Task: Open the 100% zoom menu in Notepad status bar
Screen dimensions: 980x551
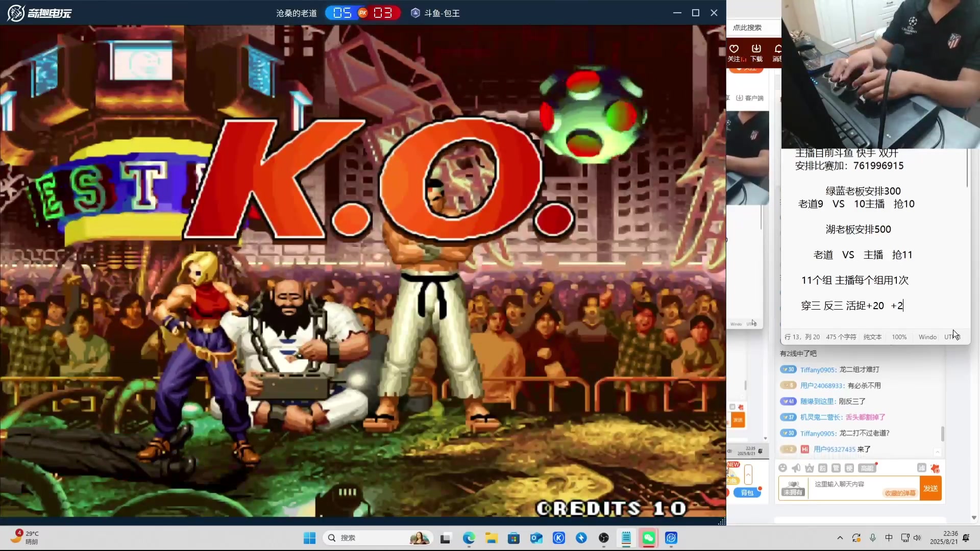Action: point(899,337)
